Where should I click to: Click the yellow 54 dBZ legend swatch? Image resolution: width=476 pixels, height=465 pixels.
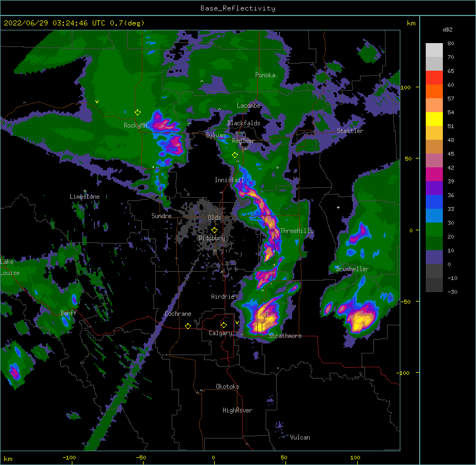pos(434,119)
